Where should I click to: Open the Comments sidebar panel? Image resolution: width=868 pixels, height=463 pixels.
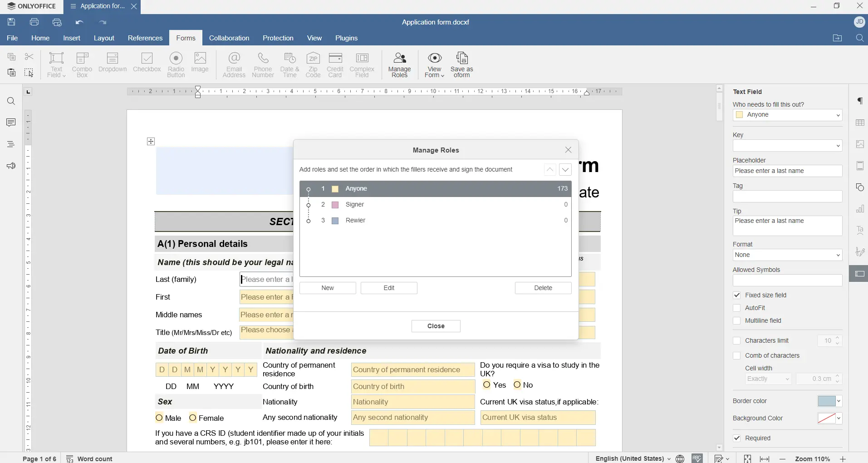[11, 123]
